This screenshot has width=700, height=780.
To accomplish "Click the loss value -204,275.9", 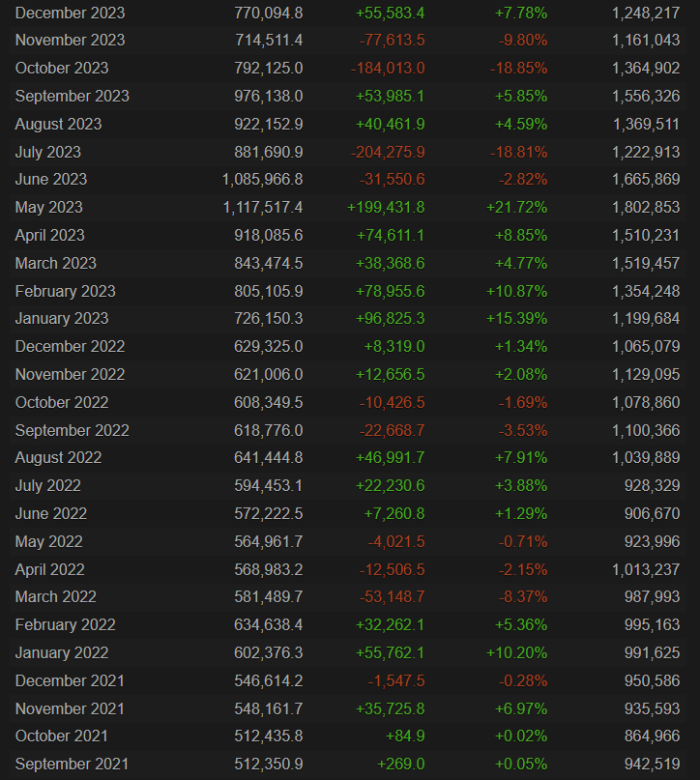I will point(388,152).
